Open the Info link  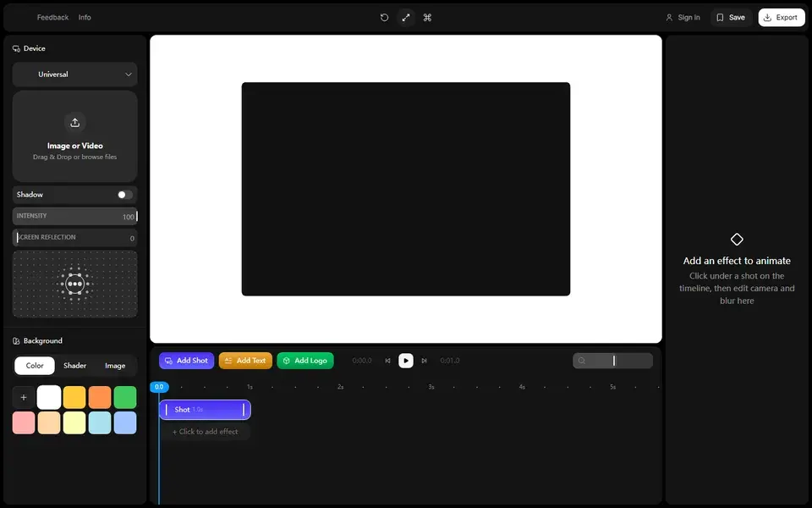85,18
